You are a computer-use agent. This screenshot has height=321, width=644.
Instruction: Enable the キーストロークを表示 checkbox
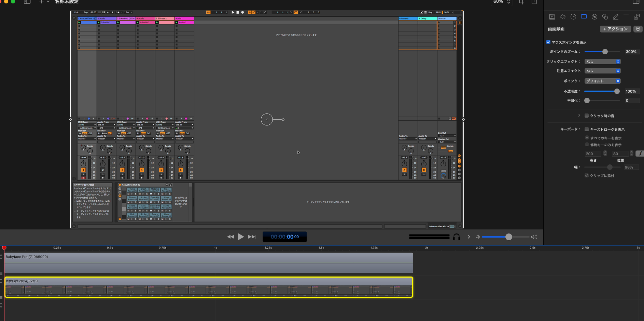(x=587, y=130)
